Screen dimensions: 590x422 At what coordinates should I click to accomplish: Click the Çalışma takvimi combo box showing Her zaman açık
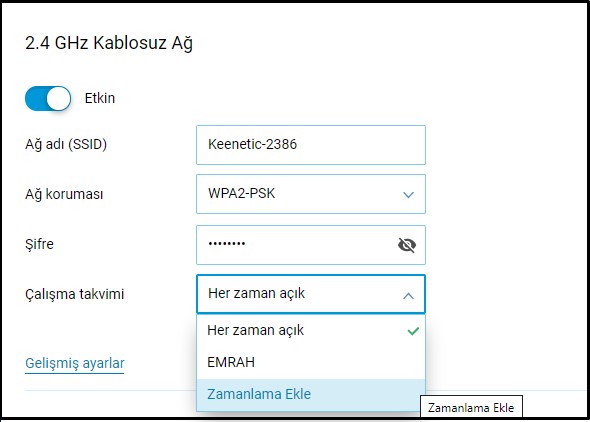(311, 294)
